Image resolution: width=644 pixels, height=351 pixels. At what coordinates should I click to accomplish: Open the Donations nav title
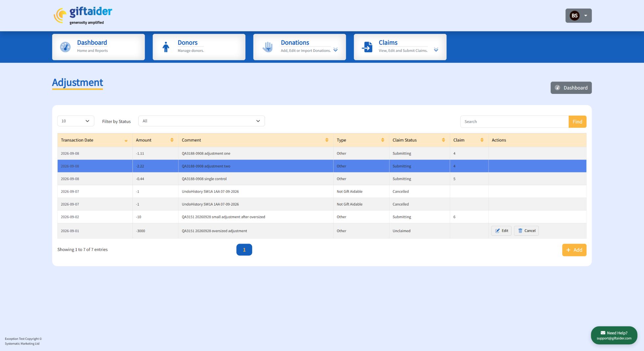tap(295, 42)
